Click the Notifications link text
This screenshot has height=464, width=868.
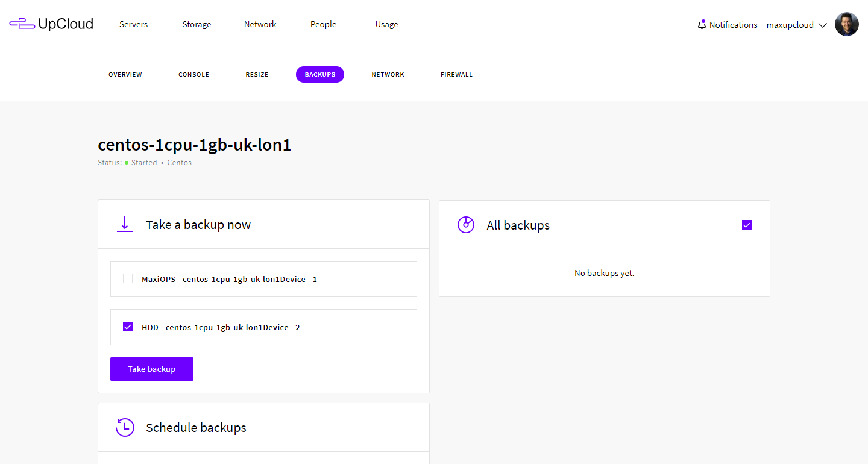click(734, 25)
